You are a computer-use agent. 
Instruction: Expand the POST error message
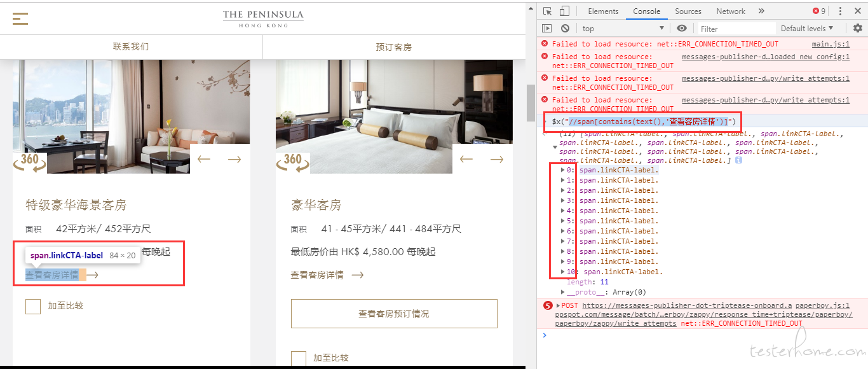click(559, 305)
